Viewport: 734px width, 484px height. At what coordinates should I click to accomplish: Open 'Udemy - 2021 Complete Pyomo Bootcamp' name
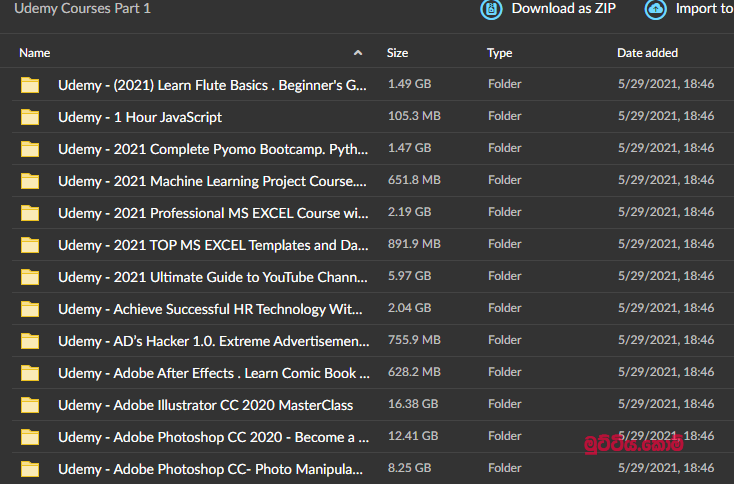tap(213, 149)
